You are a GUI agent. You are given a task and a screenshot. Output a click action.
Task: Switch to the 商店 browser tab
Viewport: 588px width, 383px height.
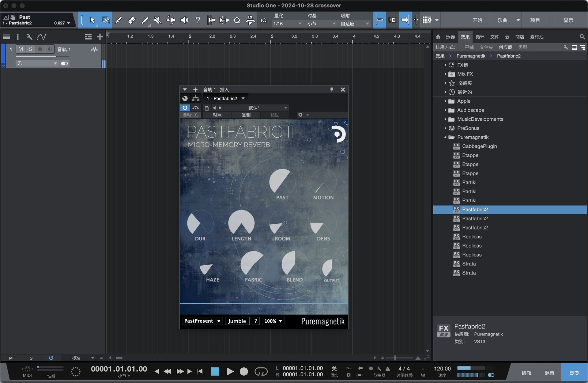[520, 37]
